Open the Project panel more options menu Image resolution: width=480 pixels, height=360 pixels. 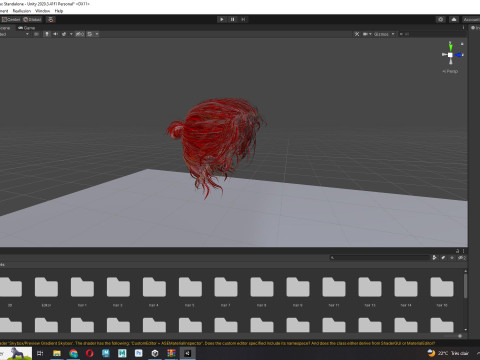(463, 251)
